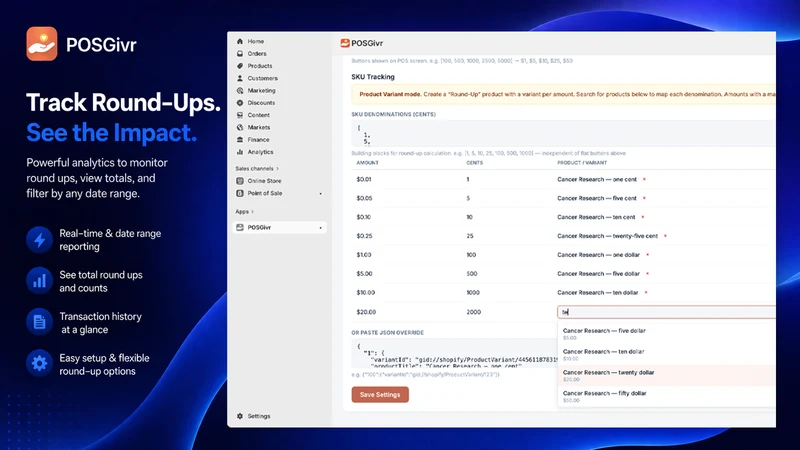Click the pin dot beside Point of Sale

[320, 193]
